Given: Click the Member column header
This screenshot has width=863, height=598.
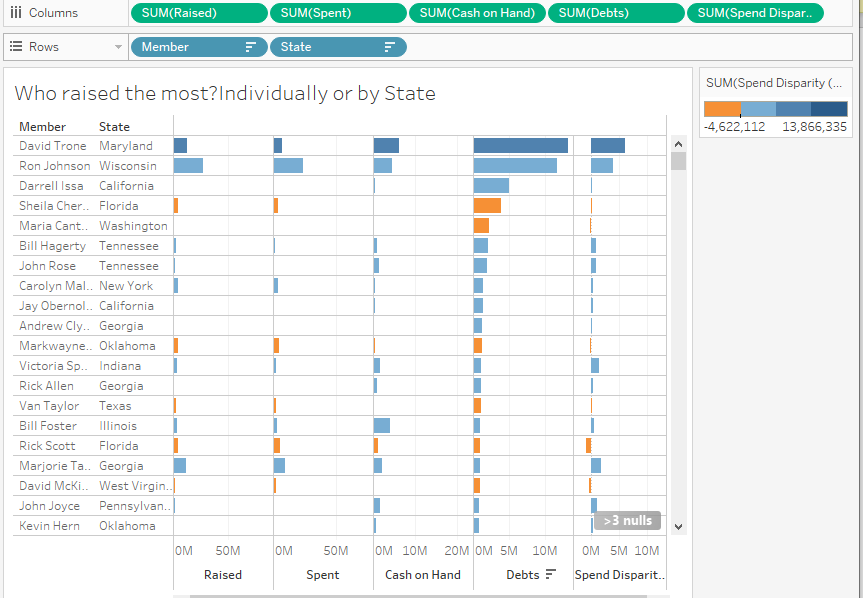Looking at the screenshot, I should tap(43, 127).
